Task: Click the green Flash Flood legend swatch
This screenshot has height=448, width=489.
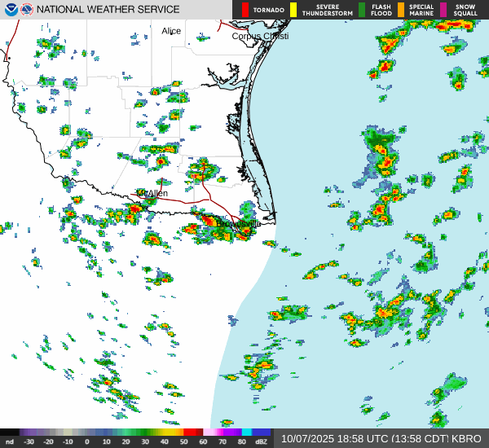Action: tap(362, 10)
